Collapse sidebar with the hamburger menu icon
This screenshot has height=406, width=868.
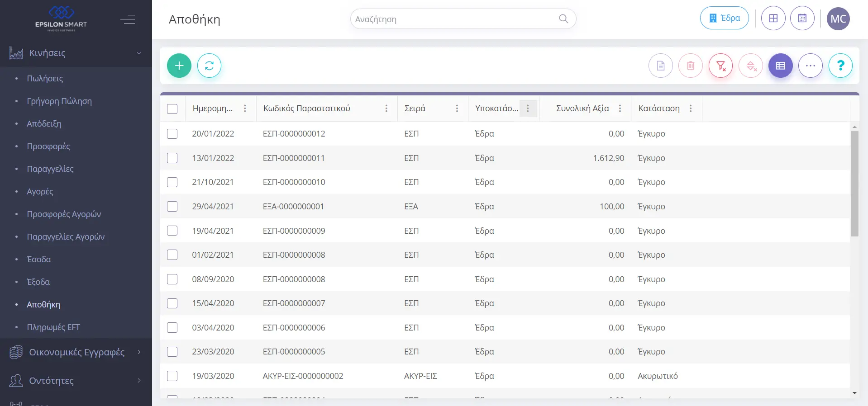pyautogui.click(x=128, y=19)
